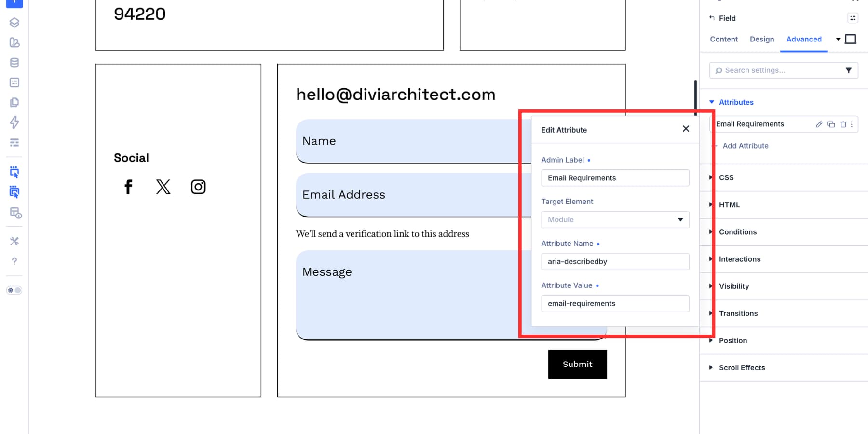Viewport: 868px width, 434px height.
Task: Open the form-like square icon in the sidebar
Action: point(14,82)
